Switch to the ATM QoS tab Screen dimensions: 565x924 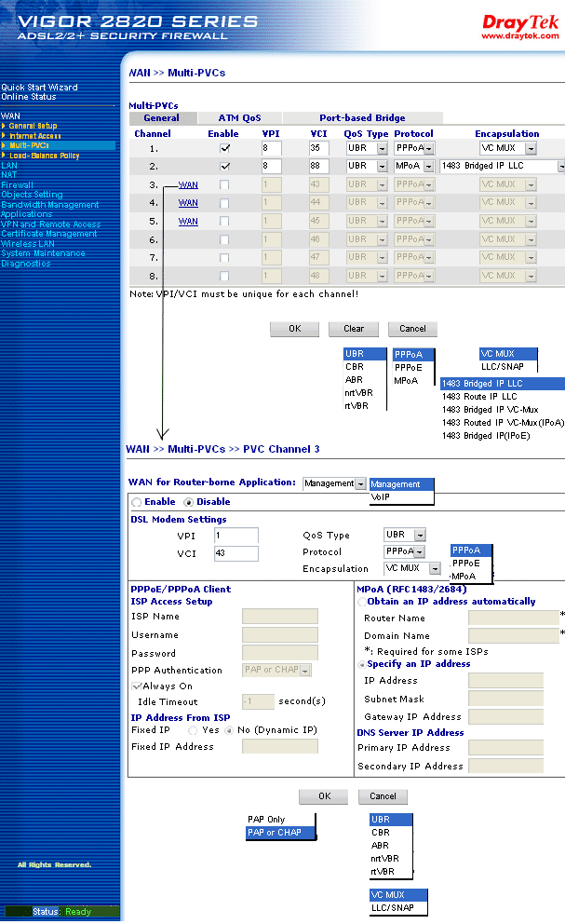pyautogui.click(x=240, y=118)
